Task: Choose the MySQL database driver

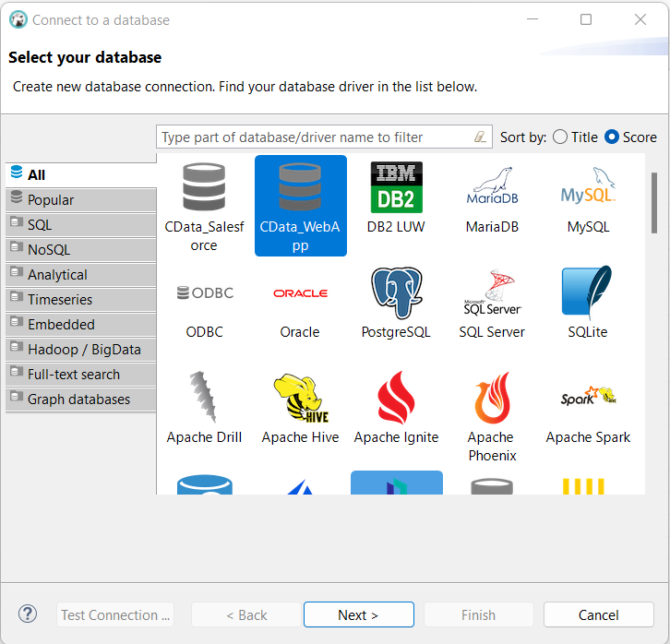Action: [588, 187]
